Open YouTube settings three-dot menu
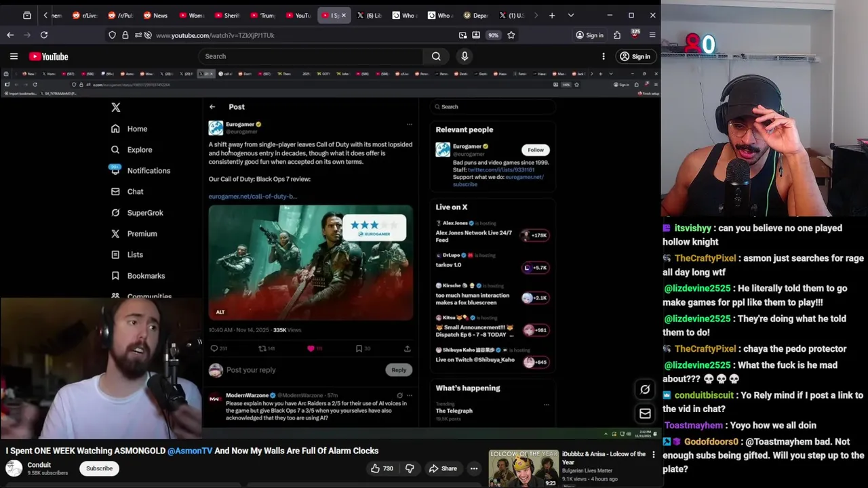 (603, 56)
